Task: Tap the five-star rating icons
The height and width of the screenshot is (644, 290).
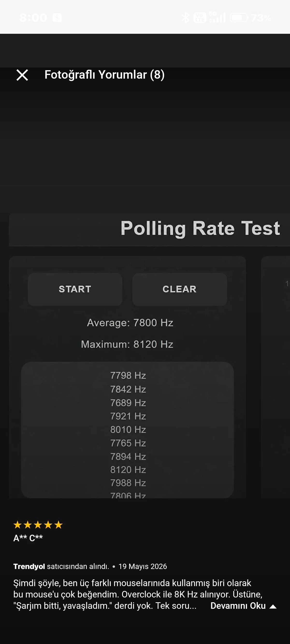Action: click(x=38, y=525)
